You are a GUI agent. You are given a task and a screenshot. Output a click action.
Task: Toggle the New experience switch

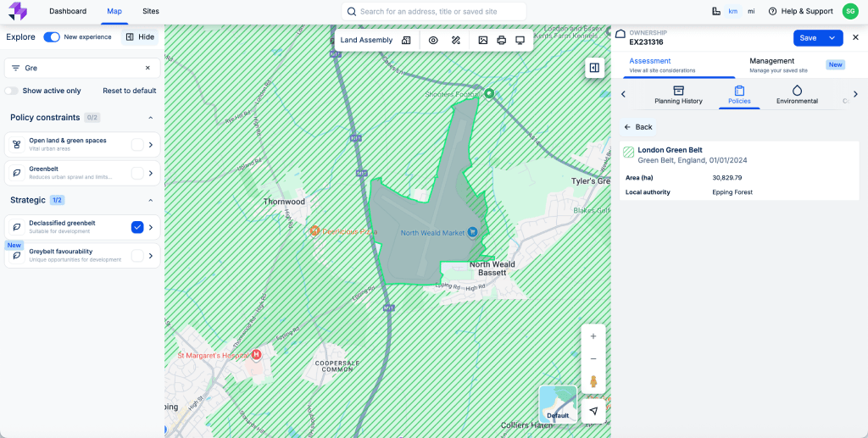(x=52, y=37)
